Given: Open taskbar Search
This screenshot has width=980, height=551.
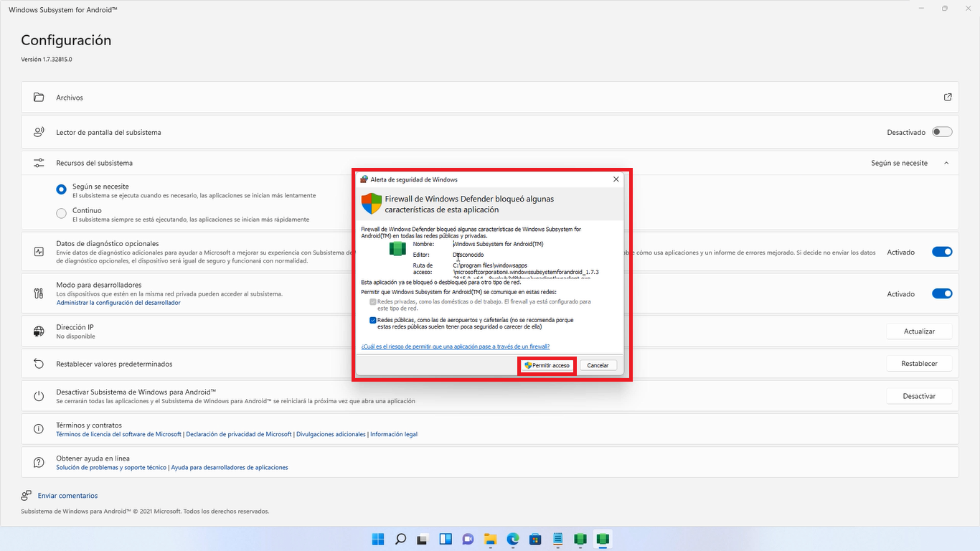Looking at the screenshot, I should point(401,539).
